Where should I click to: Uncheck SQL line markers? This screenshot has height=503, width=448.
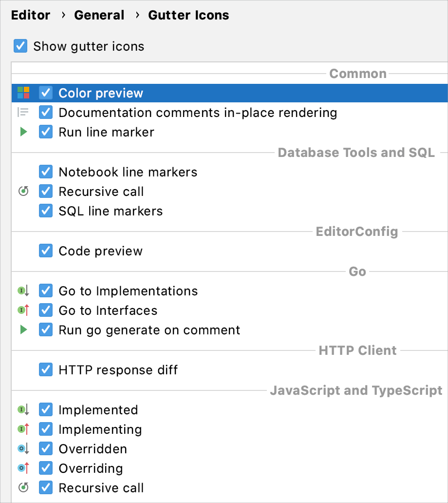(x=45, y=211)
